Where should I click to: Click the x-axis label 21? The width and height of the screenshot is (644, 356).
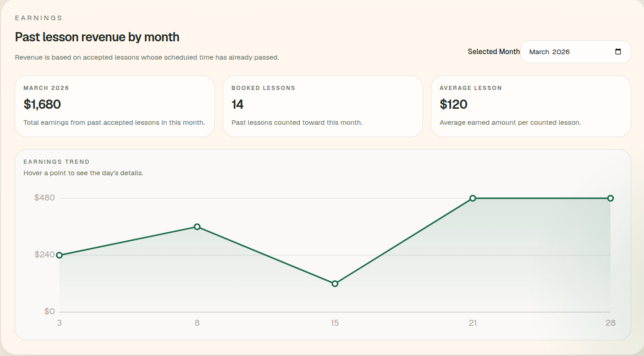point(473,323)
